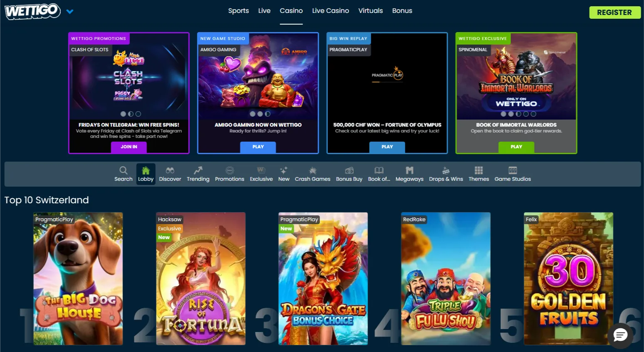This screenshot has height=352, width=644.
Task: Click '500,000 CHF WON – Fortune of Olympus' headline
Action: coord(387,125)
